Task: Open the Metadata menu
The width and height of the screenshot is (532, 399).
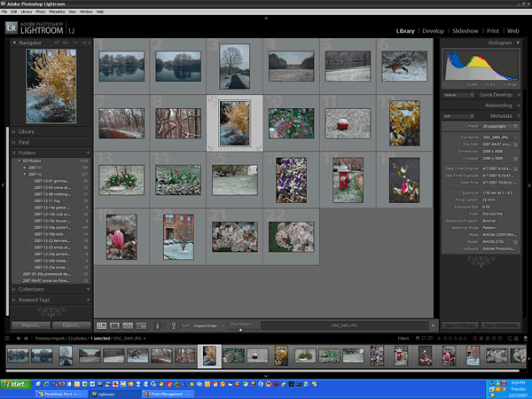Action: [x=57, y=12]
